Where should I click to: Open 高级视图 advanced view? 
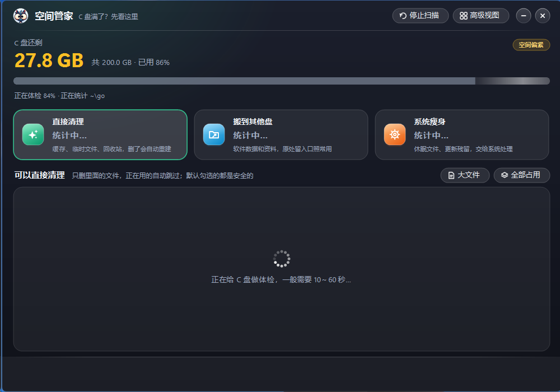pyautogui.click(x=480, y=16)
